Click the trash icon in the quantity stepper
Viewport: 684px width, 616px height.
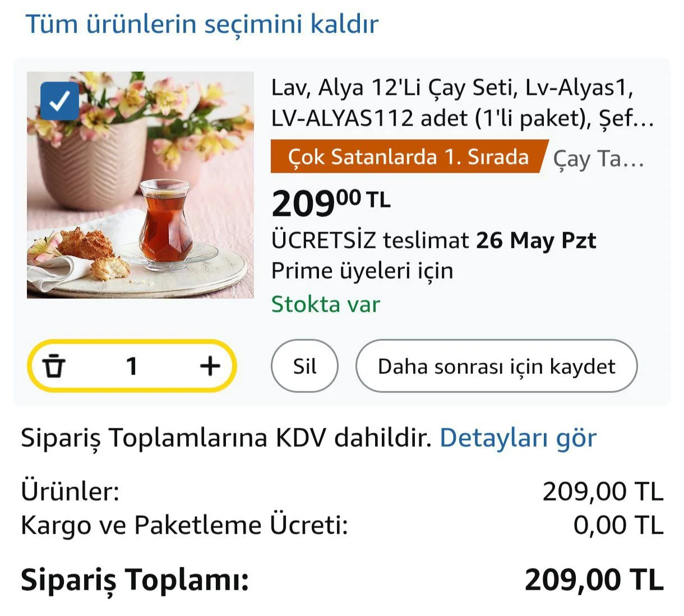[x=54, y=366]
